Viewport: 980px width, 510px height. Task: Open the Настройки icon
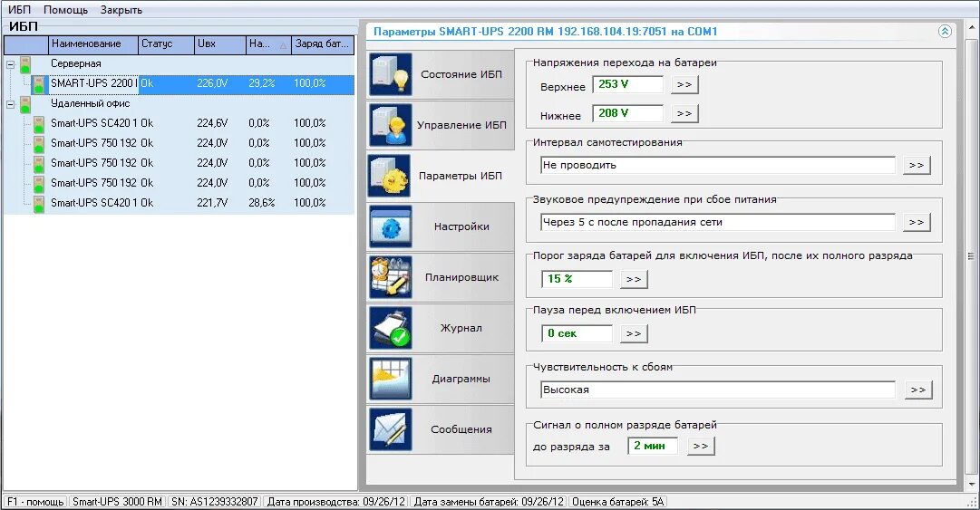[391, 226]
